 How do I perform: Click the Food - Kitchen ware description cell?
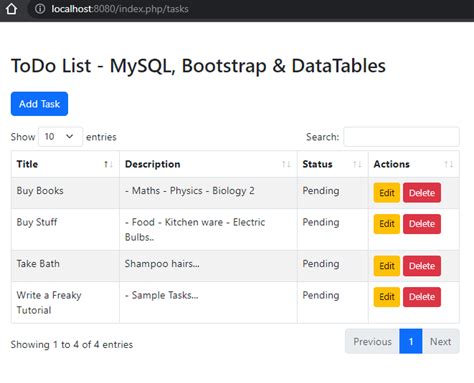(208, 229)
